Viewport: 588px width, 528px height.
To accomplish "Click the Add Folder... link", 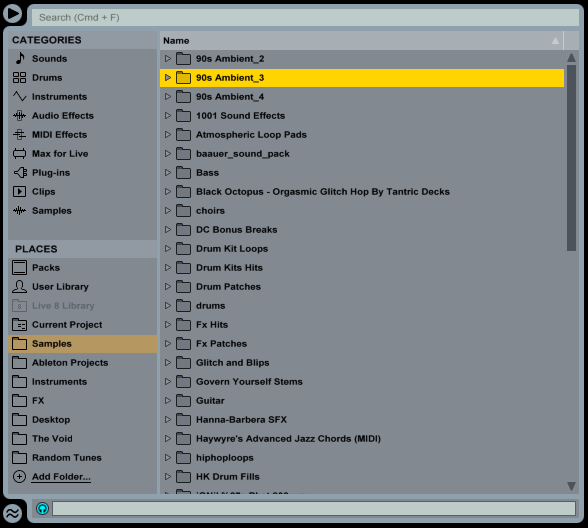I will (61, 477).
